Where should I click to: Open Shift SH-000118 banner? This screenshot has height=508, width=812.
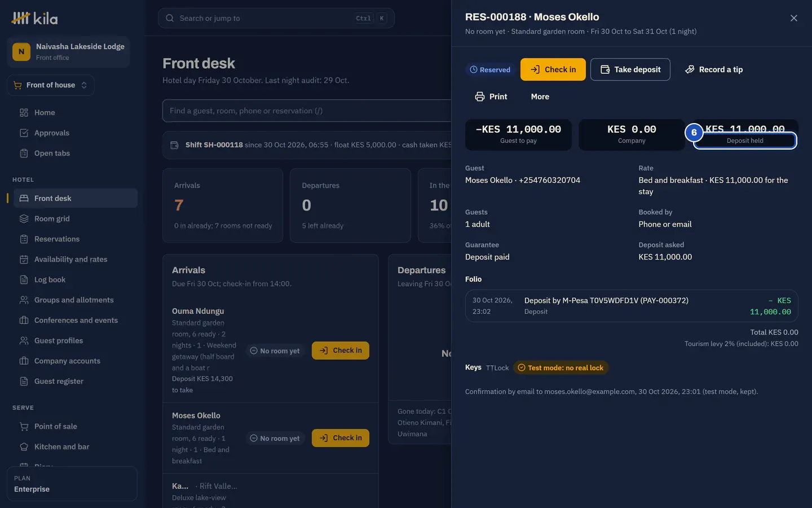tap(307, 145)
